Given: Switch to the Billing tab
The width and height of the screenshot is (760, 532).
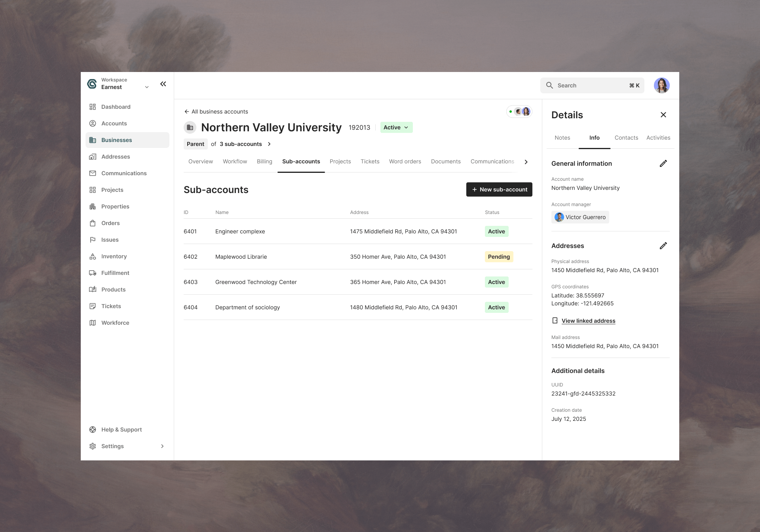Looking at the screenshot, I should click(x=264, y=161).
